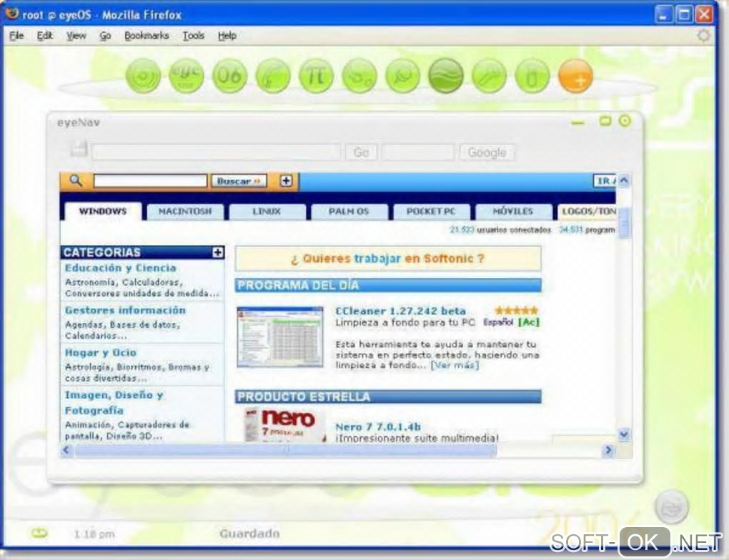Open the '06' calendar dock icon

coord(229,76)
